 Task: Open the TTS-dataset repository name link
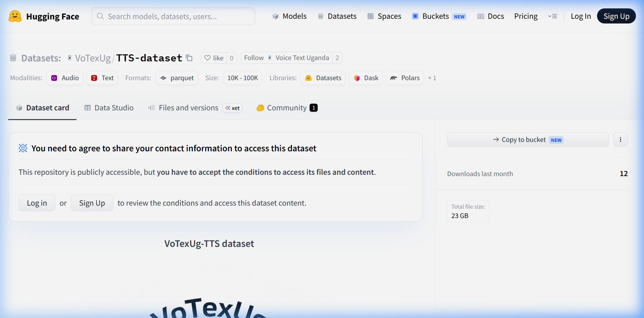149,58
